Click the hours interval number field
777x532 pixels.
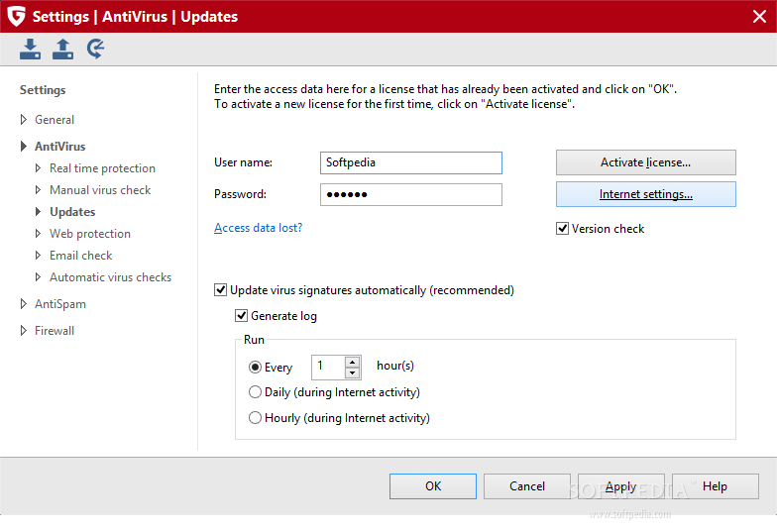(x=328, y=367)
